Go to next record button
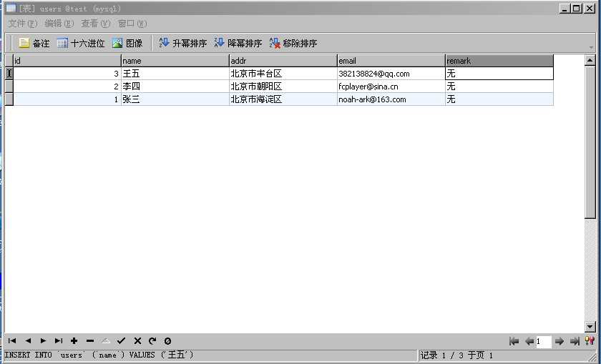601x364 pixels. coord(44,340)
